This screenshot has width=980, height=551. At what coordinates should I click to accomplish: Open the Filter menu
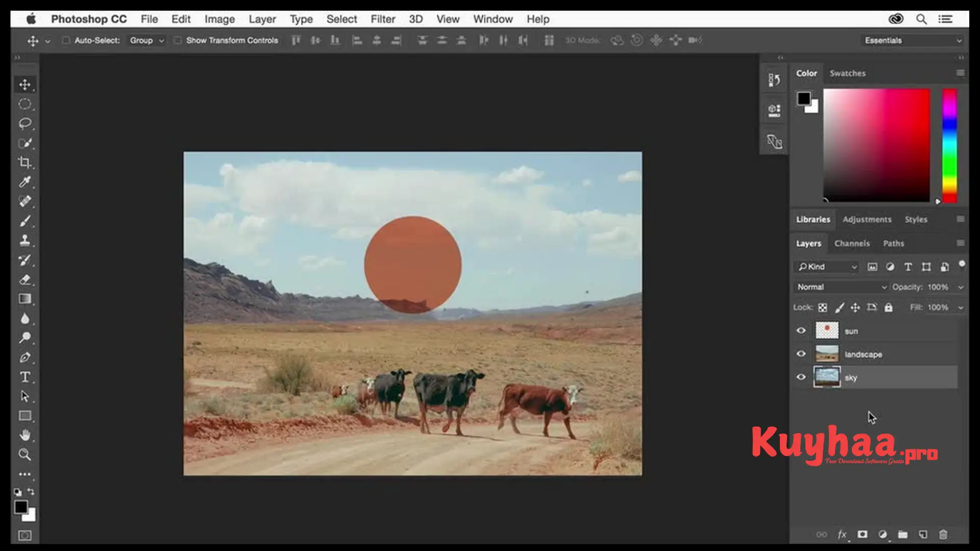click(383, 19)
